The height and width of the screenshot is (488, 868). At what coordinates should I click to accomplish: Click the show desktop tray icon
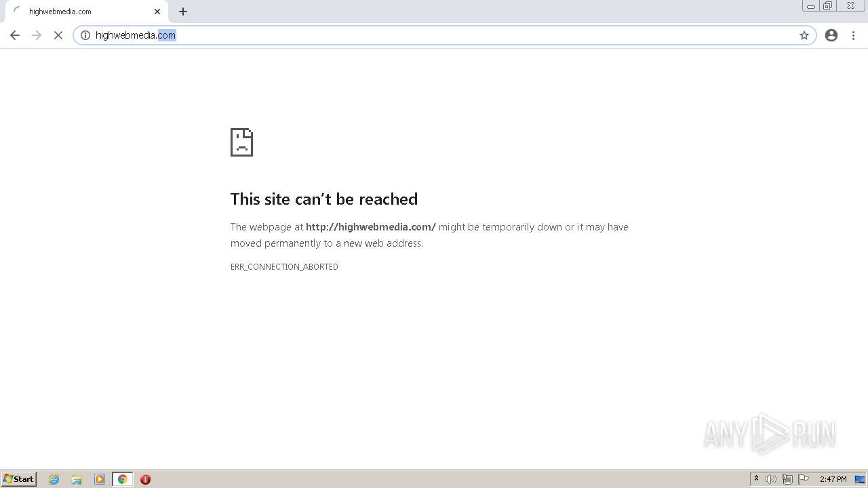[x=860, y=479]
